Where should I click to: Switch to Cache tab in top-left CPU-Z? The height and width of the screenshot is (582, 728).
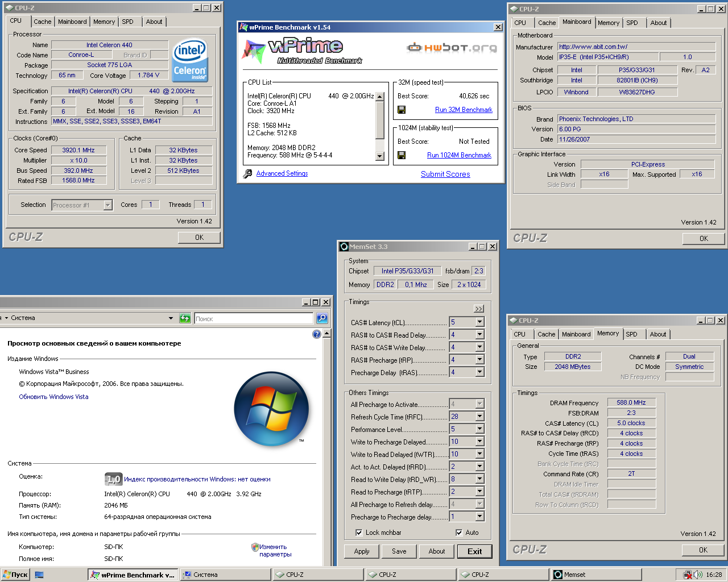[42, 22]
